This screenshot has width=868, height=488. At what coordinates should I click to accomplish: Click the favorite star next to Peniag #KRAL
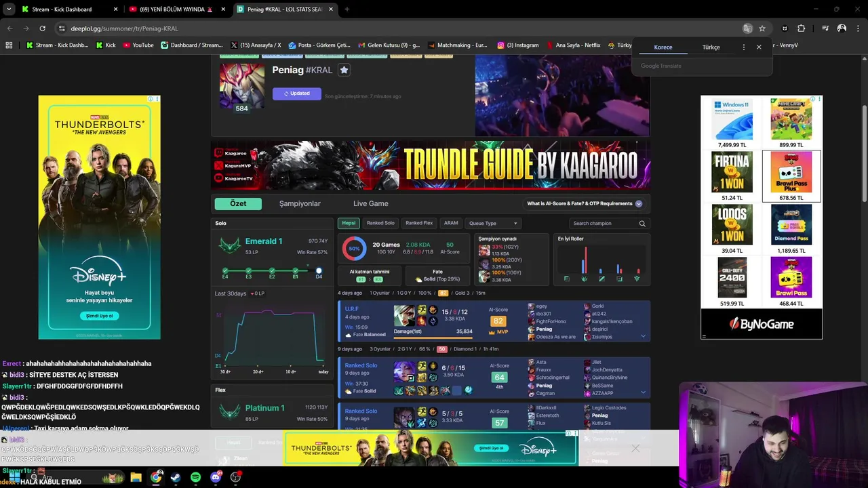pos(344,70)
